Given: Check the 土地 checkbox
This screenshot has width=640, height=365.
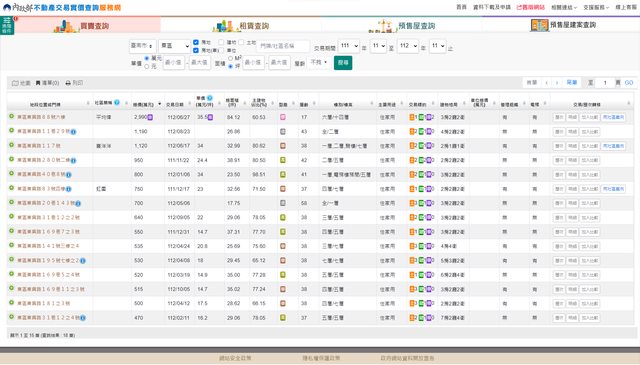Looking at the screenshot, I should click(x=241, y=42).
